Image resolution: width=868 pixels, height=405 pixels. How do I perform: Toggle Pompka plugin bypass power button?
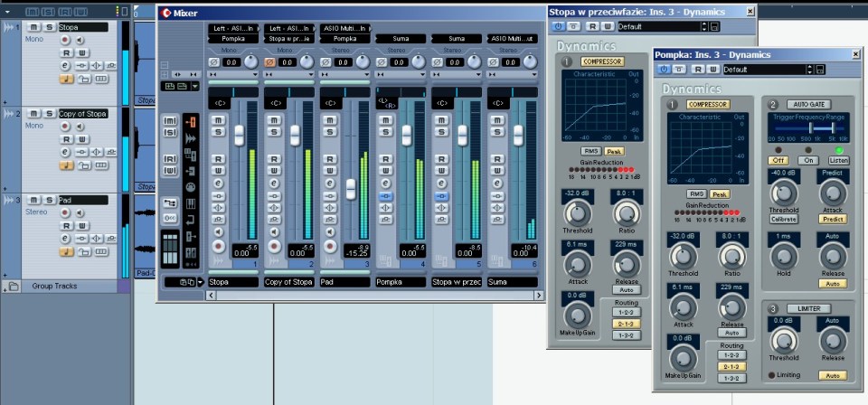point(665,69)
